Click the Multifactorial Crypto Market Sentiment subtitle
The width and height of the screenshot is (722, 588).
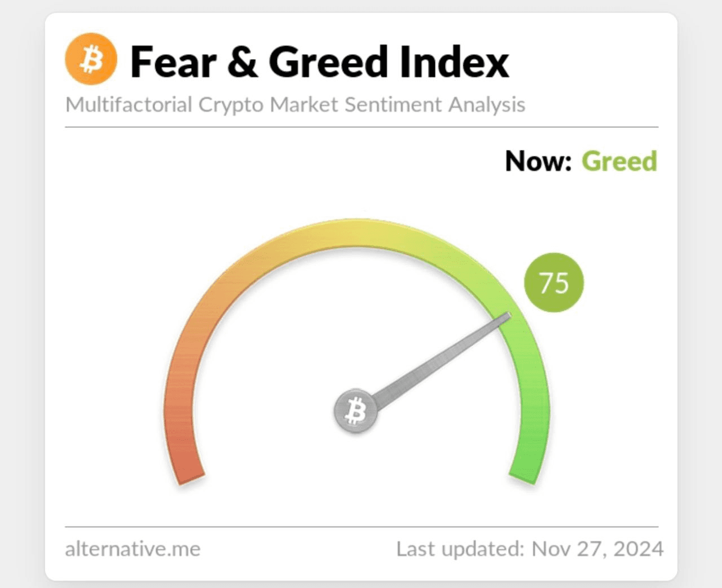pyautogui.click(x=295, y=105)
